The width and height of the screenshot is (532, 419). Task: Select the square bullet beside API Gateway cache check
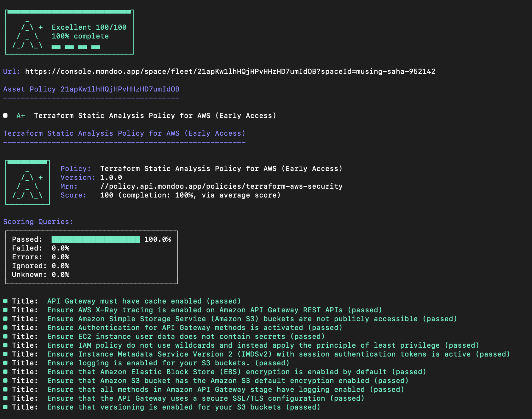5,301
